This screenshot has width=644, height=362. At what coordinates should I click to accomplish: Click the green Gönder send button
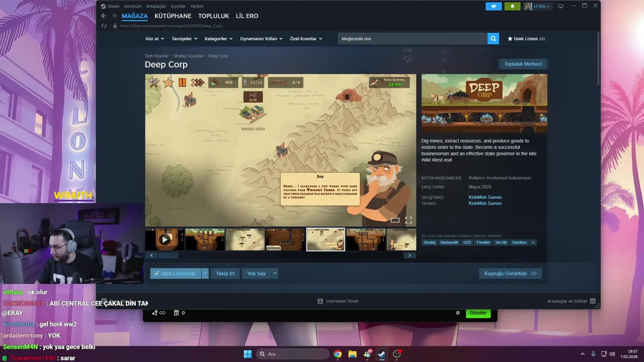point(478,313)
